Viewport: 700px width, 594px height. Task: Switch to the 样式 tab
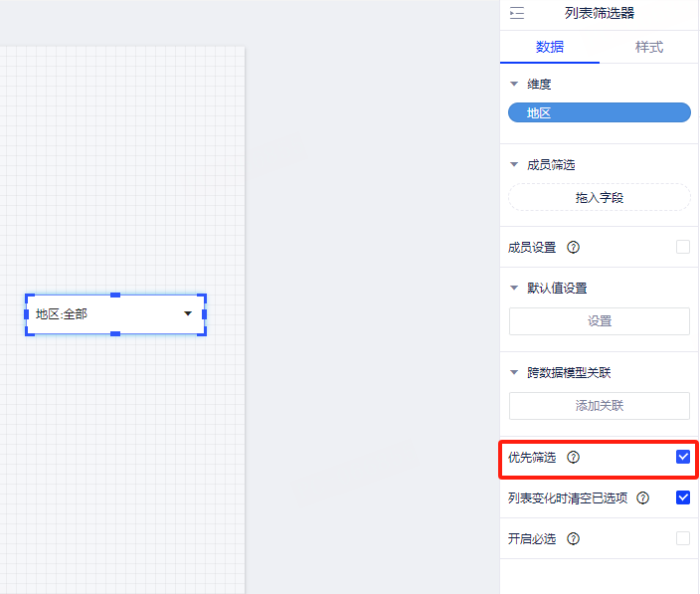click(648, 47)
